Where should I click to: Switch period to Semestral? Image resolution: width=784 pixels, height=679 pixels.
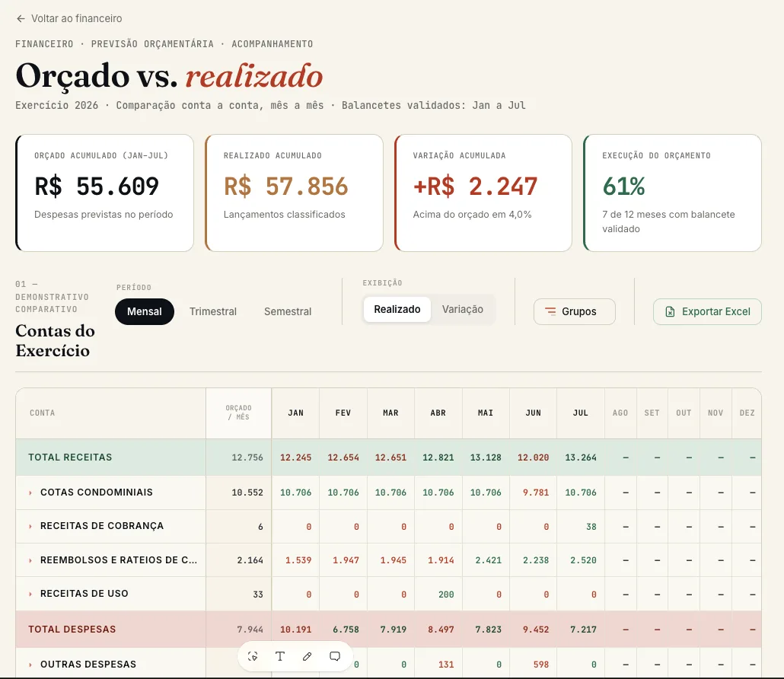tap(288, 311)
